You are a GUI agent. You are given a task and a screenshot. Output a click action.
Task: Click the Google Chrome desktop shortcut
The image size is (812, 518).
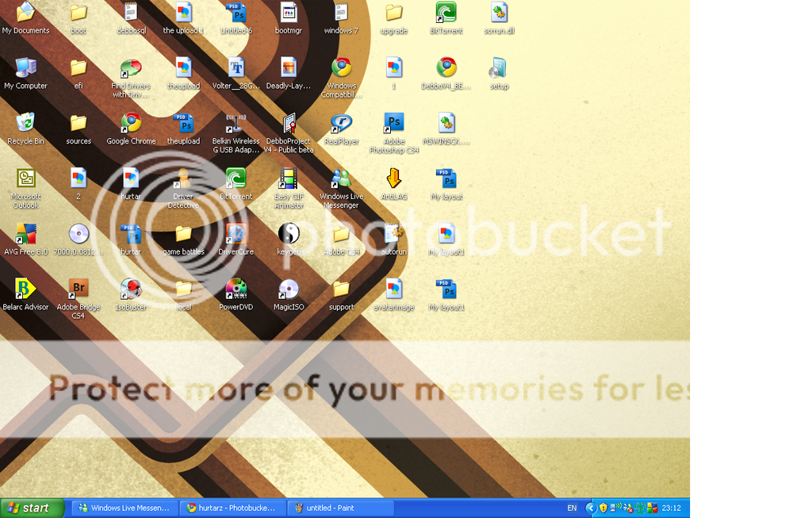131,125
